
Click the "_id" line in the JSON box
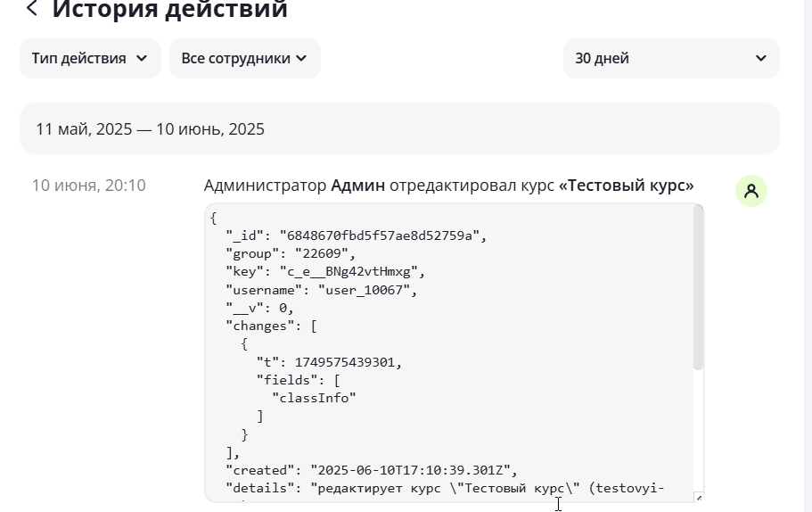click(x=357, y=235)
